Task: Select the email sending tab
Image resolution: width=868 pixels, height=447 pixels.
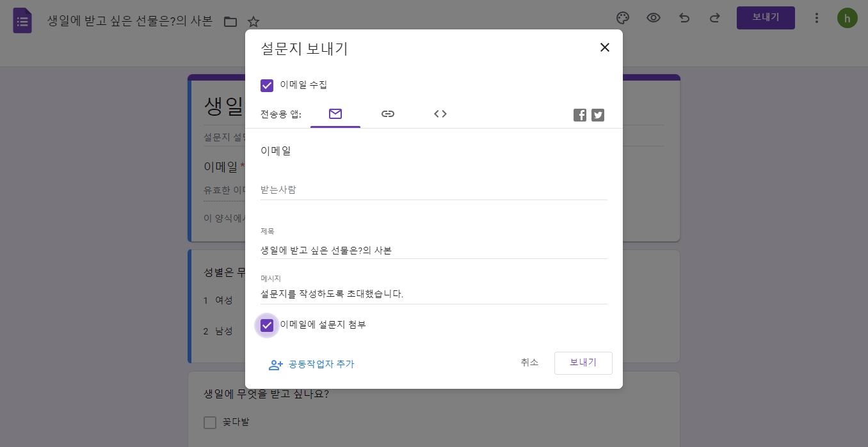Action: (335, 114)
